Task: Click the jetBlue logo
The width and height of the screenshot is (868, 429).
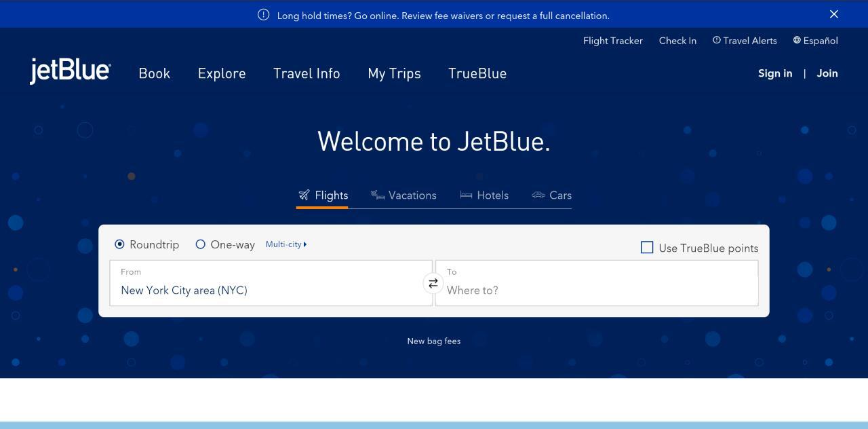Action: (70, 71)
